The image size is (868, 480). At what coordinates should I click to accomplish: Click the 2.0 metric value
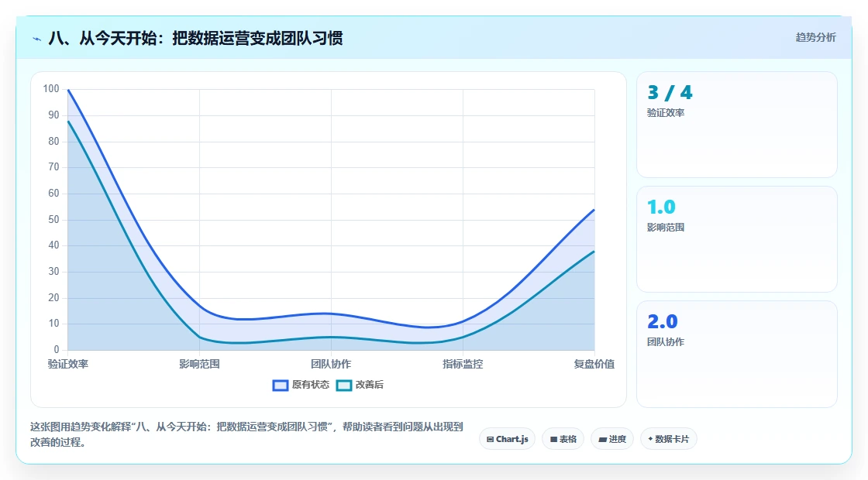[x=663, y=321]
